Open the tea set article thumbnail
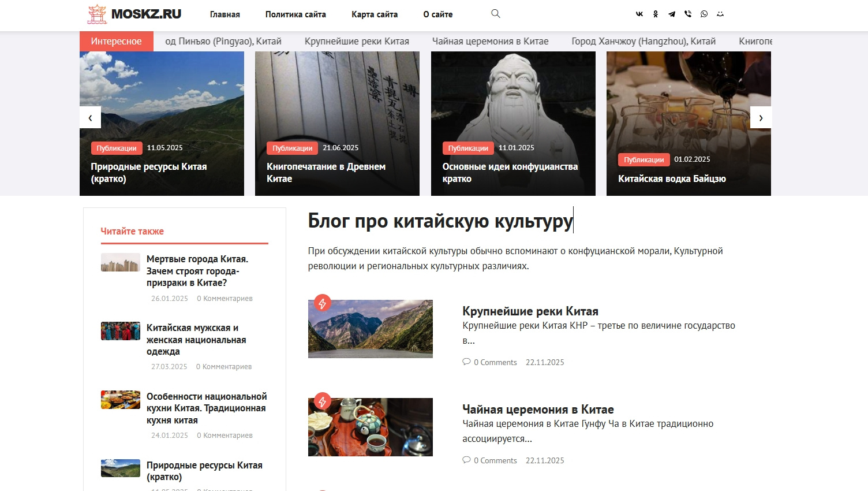 click(371, 427)
